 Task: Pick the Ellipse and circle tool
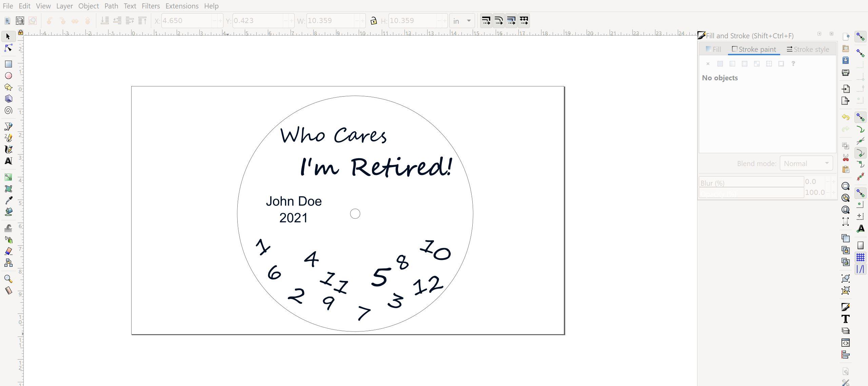click(8, 76)
